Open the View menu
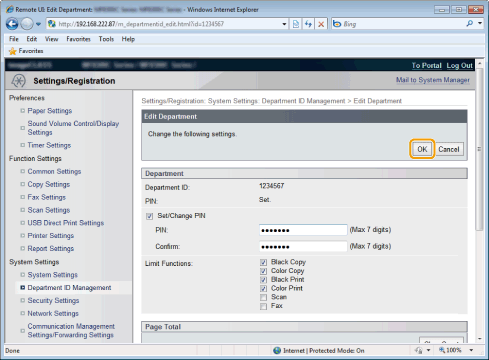Viewport: 489px width, 360px height. pos(51,39)
